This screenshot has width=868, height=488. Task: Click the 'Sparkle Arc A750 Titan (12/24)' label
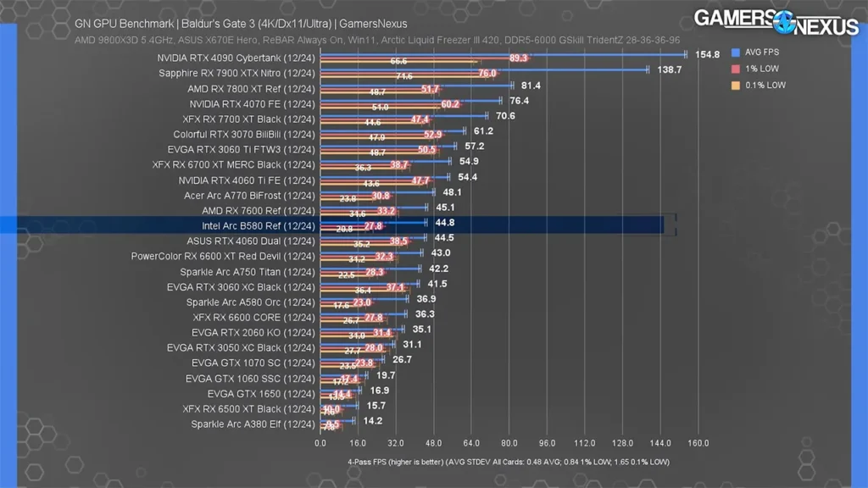(x=248, y=272)
